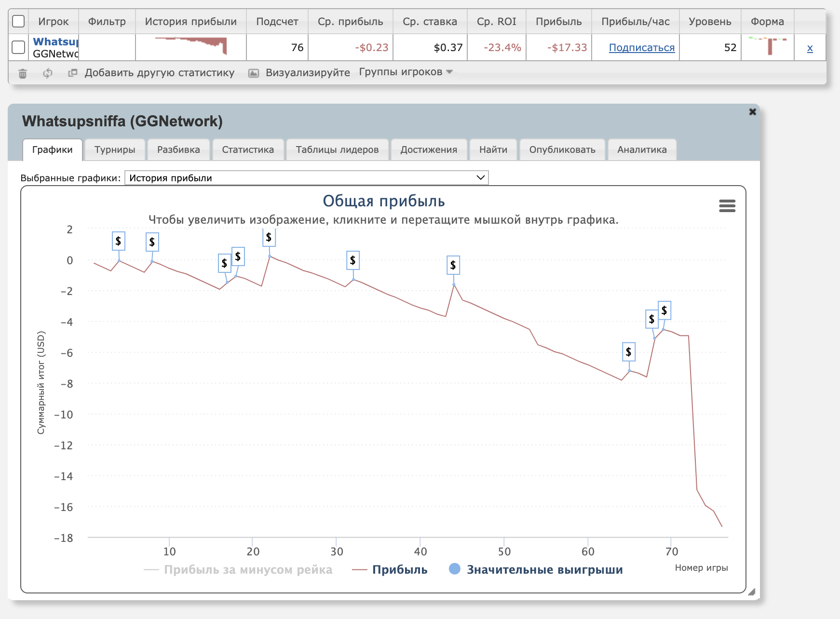Open the 'Выбранные графики' dropdown list
This screenshot has height=619, width=840.
(306, 178)
